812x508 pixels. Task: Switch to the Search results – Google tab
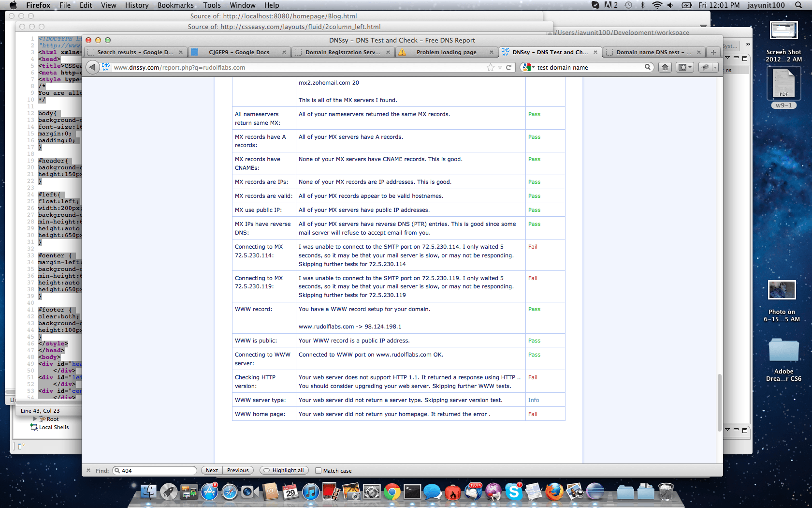pos(135,52)
